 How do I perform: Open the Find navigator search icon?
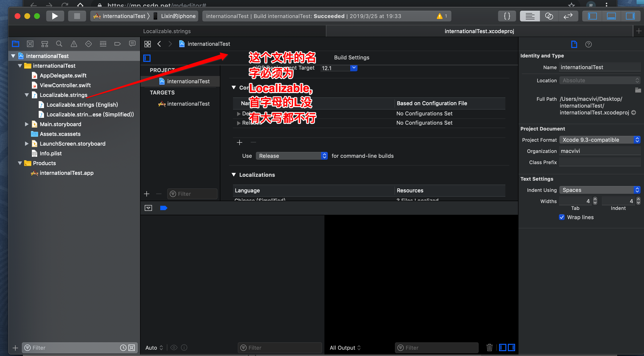[x=59, y=44]
